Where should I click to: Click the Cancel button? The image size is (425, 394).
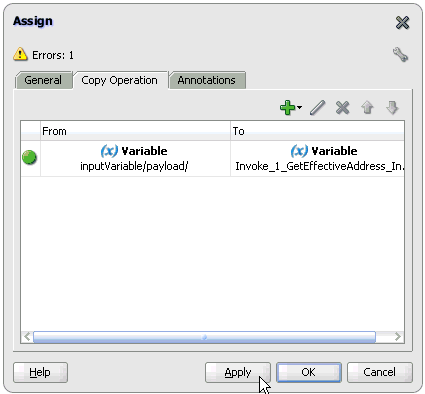coord(380,372)
